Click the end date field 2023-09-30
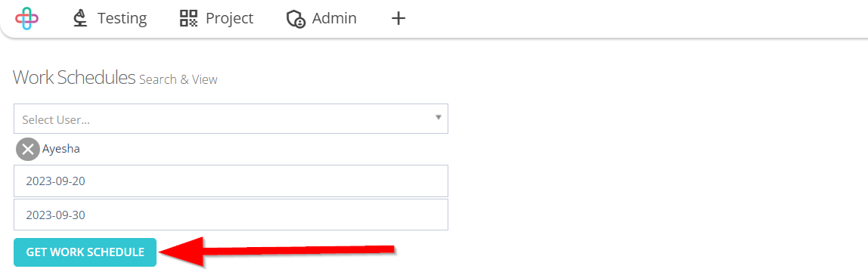 tap(231, 215)
